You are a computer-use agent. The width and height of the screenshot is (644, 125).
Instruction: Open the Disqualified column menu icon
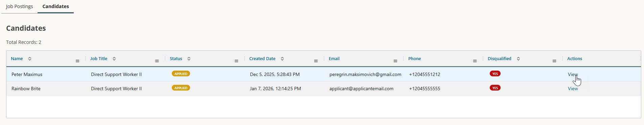[x=554, y=61]
